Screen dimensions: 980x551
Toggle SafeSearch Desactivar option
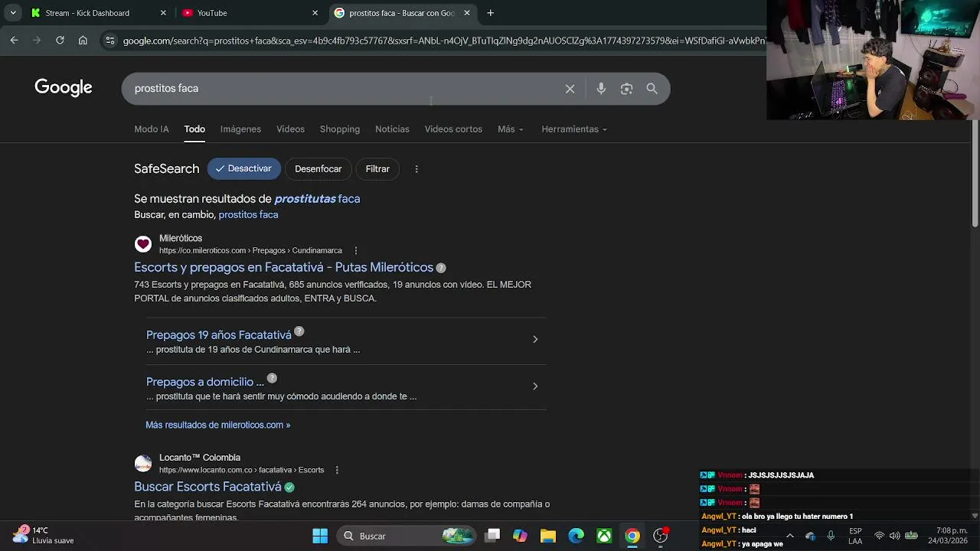[x=244, y=168]
